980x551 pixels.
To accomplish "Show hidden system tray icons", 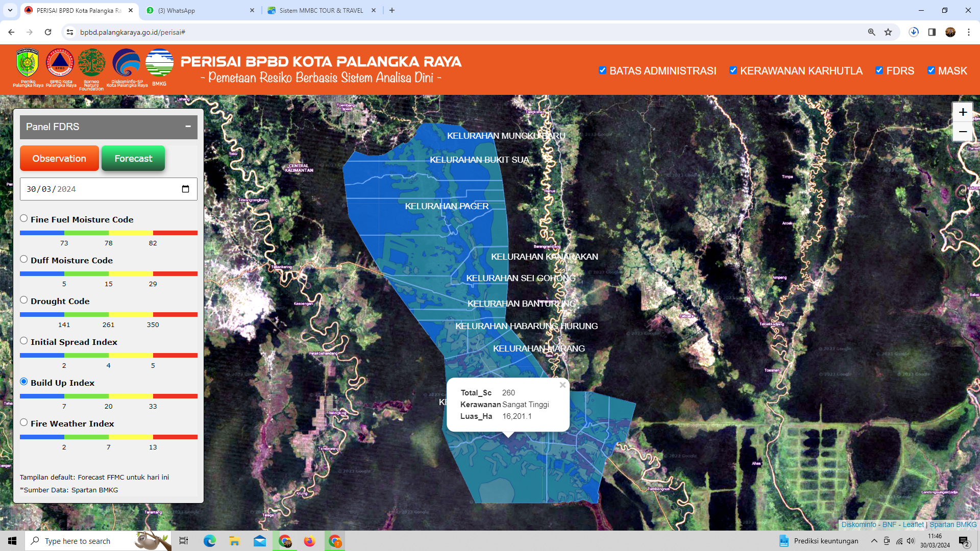I will [874, 541].
